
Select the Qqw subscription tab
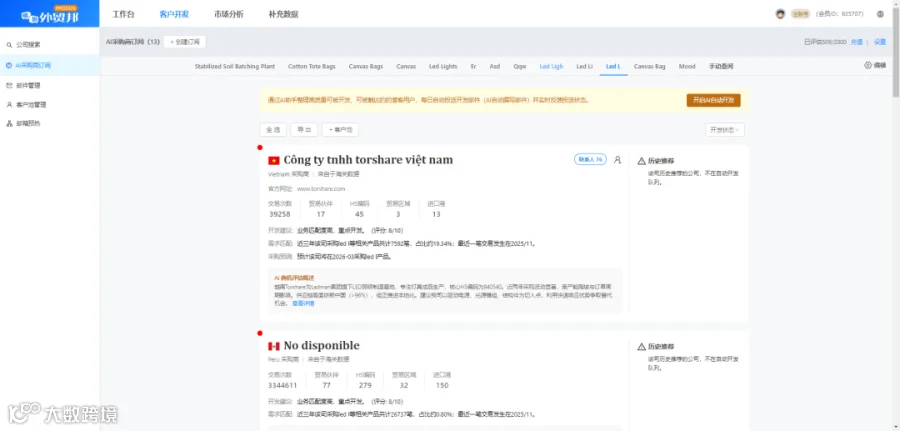coord(520,67)
